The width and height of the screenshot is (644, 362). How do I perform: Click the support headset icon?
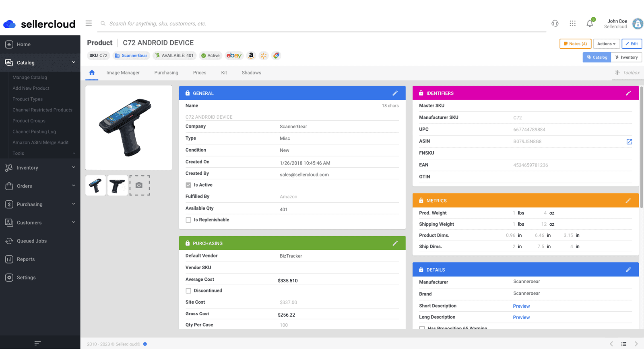[x=555, y=23]
